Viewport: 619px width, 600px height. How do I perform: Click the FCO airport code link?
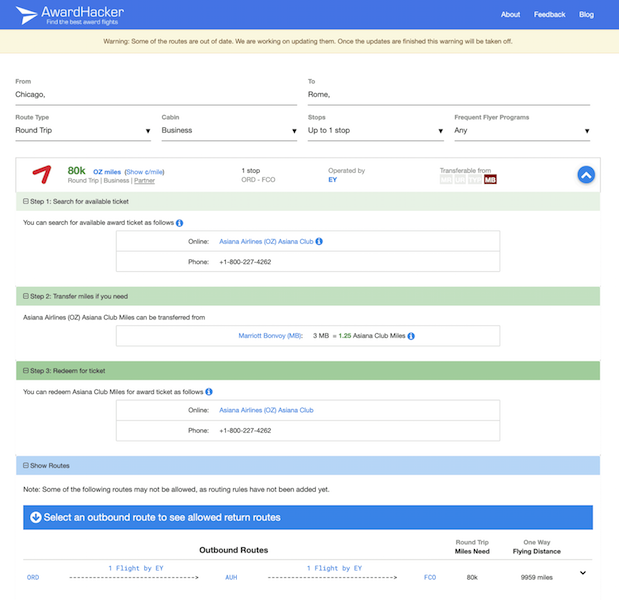click(x=430, y=578)
